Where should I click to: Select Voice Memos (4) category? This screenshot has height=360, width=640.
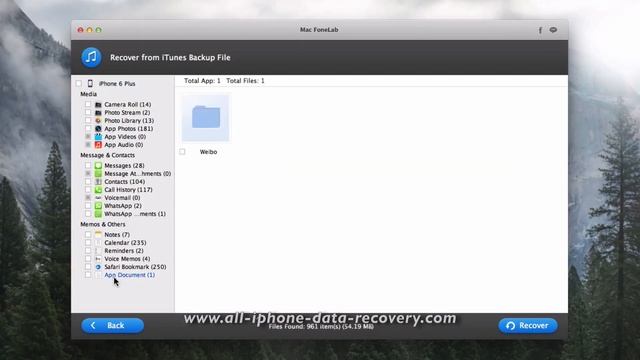click(127, 259)
